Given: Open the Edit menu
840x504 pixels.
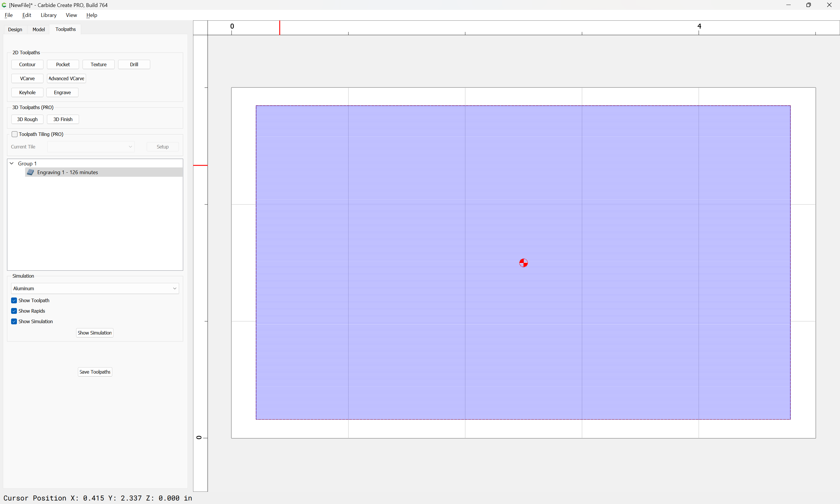Looking at the screenshot, I should tap(27, 15).
